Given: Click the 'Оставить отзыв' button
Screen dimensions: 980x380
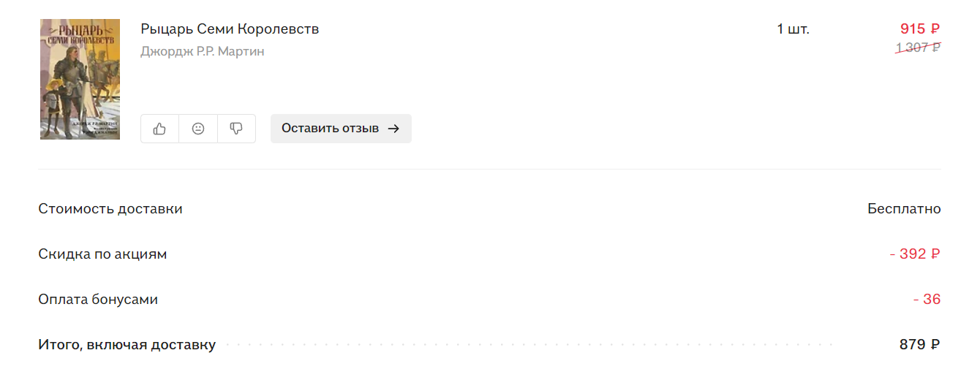Looking at the screenshot, I should (x=341, y=129).
